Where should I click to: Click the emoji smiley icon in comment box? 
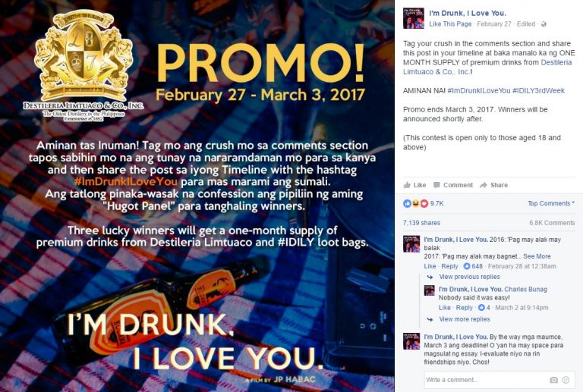[566, 380]
